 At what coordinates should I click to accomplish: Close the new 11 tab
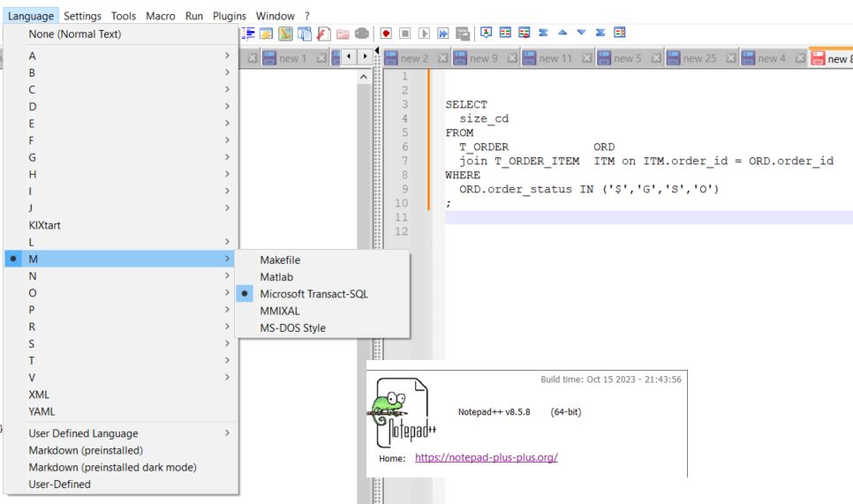click(x=586, y=58)
